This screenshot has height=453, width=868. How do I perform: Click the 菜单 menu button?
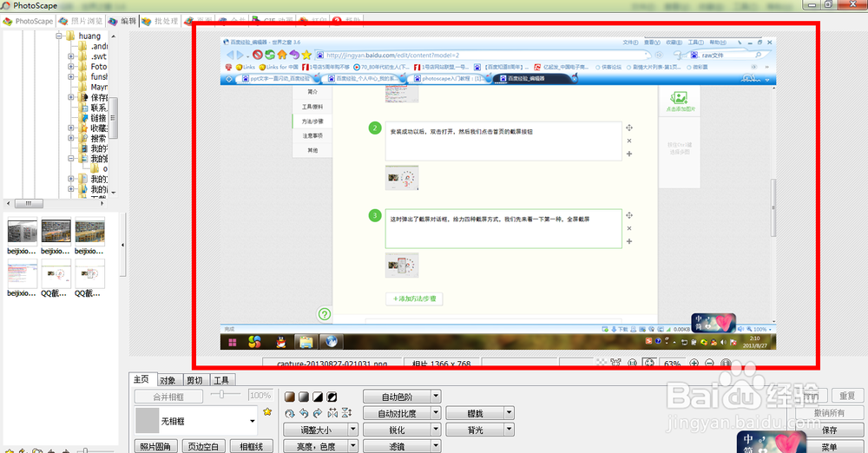pyautogui.click(x=829, y=446)
